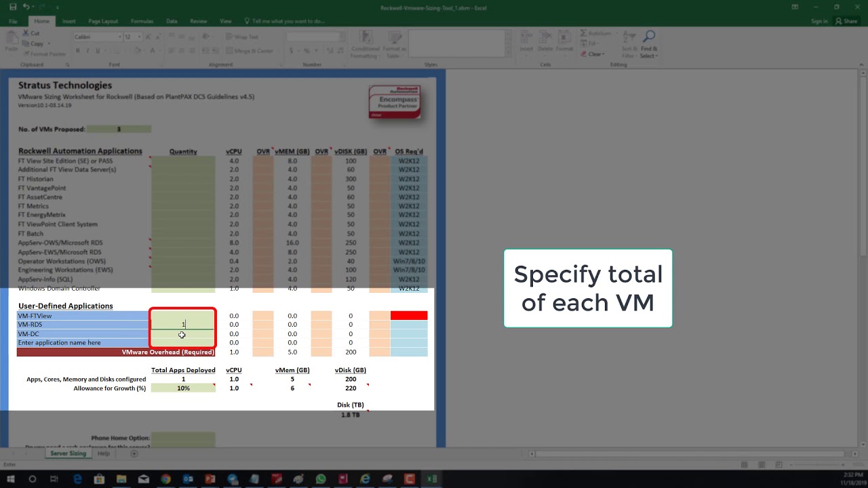This screenshot has height=488, width=868.
Task: Undo last action in Quick Access toolbar
Action: tap(26, 7)
